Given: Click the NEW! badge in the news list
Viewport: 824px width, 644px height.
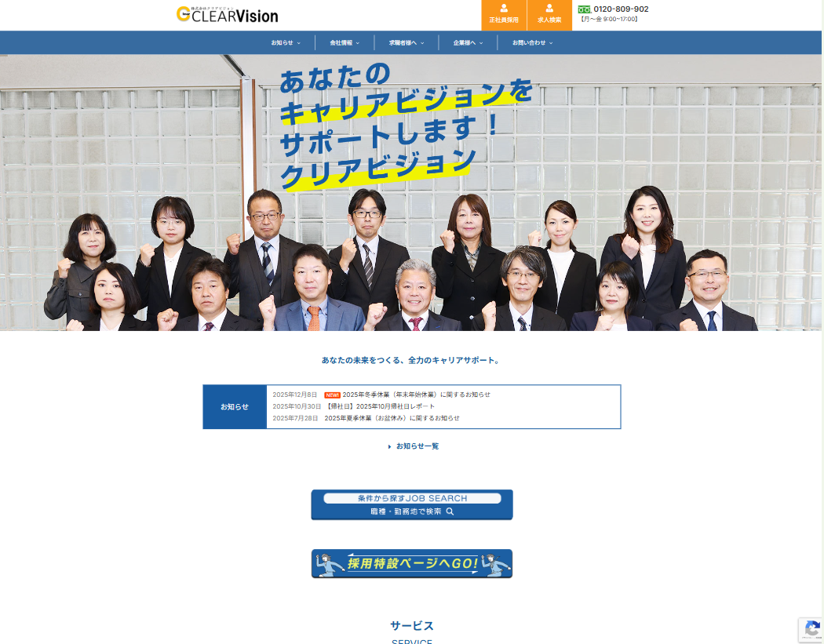Looking at the screenshot, I should coord(332,395).
